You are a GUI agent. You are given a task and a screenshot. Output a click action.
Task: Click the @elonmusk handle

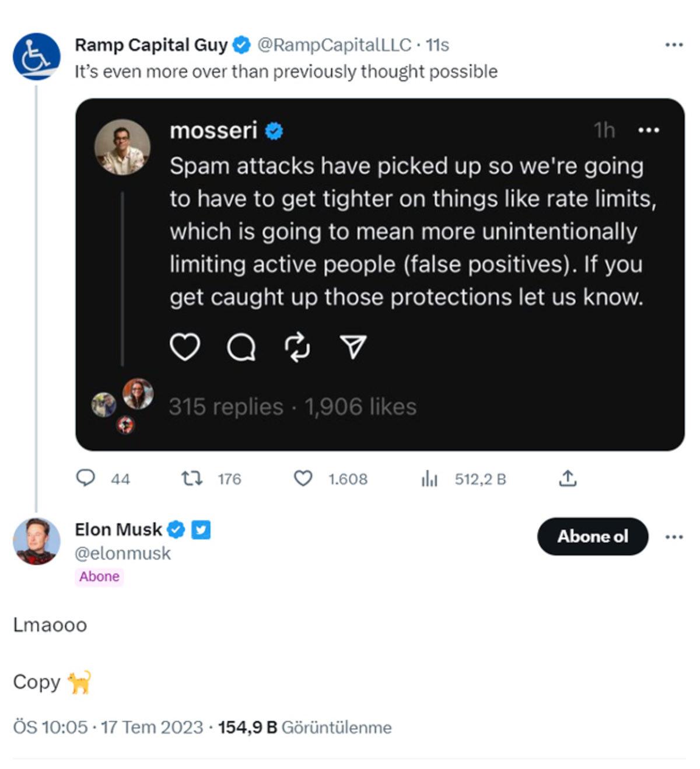pos(123,553)
